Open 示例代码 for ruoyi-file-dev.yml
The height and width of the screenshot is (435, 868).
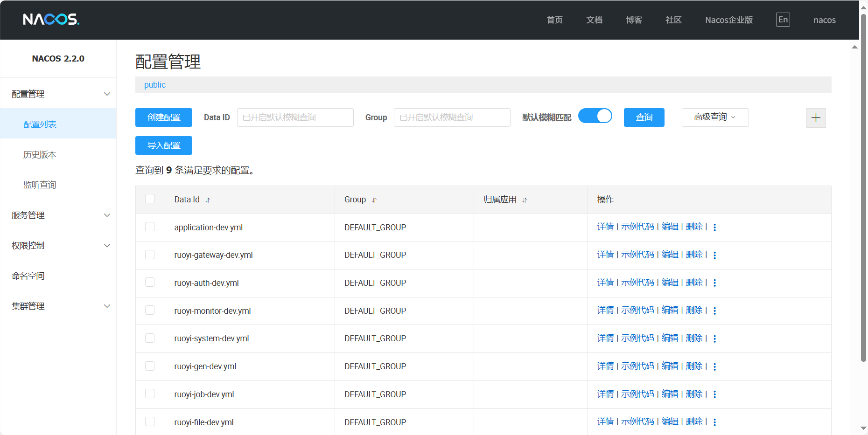(637, 421)
